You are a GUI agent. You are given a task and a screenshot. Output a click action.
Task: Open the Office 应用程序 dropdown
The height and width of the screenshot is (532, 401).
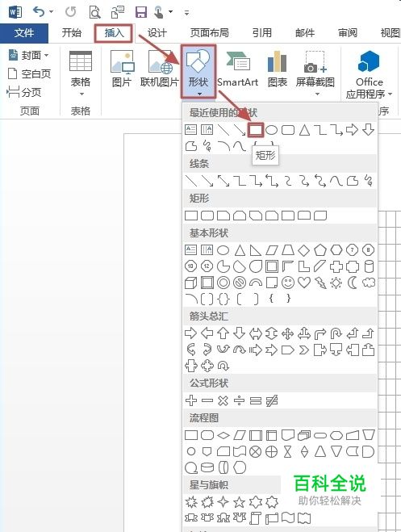point(370,74)
